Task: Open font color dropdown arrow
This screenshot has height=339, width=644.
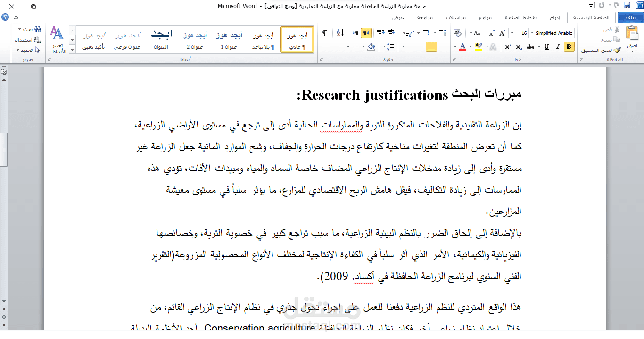Action: pos(454,47)
